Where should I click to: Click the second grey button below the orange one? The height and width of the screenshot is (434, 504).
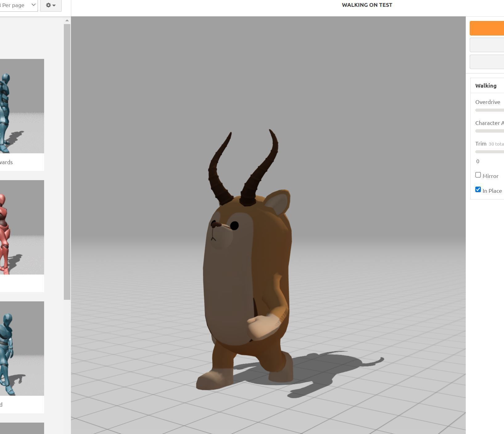(x=487, y=62)
